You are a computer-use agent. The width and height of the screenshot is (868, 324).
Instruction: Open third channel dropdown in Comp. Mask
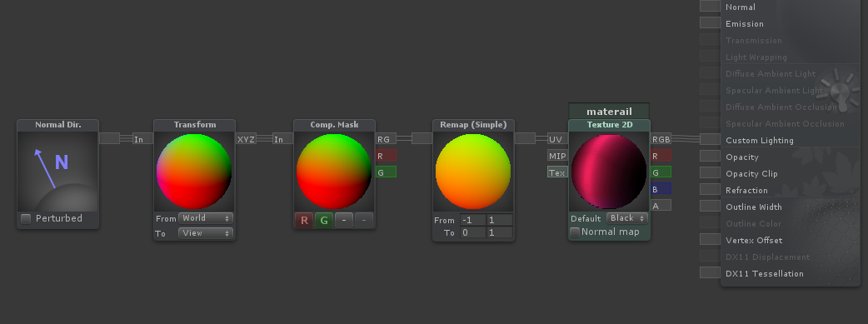click(344, 221)
